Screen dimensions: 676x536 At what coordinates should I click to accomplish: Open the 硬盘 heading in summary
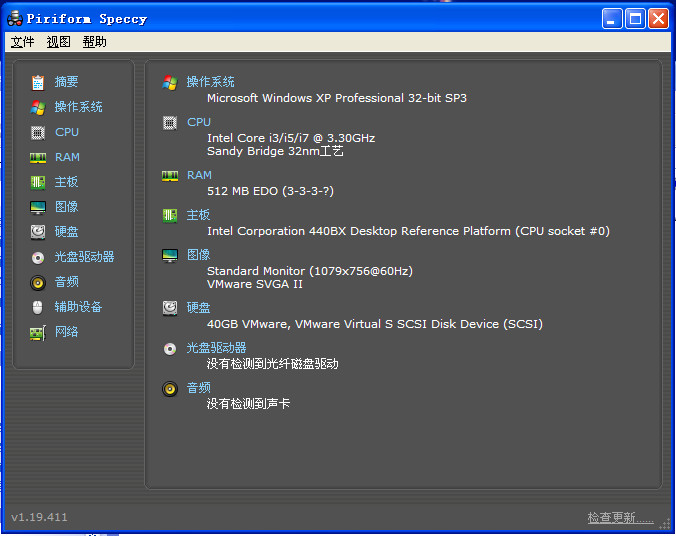pyautogui.click(x=198, y=307)
